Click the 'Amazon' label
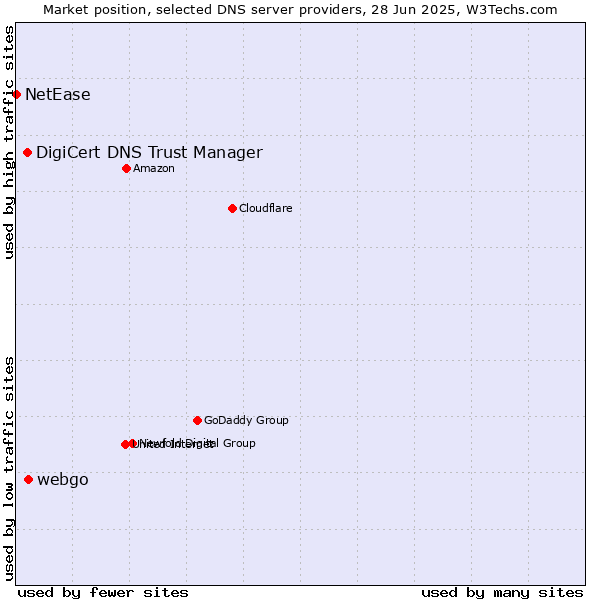This screenshot has width=600, height=600. tap(154, 168)
